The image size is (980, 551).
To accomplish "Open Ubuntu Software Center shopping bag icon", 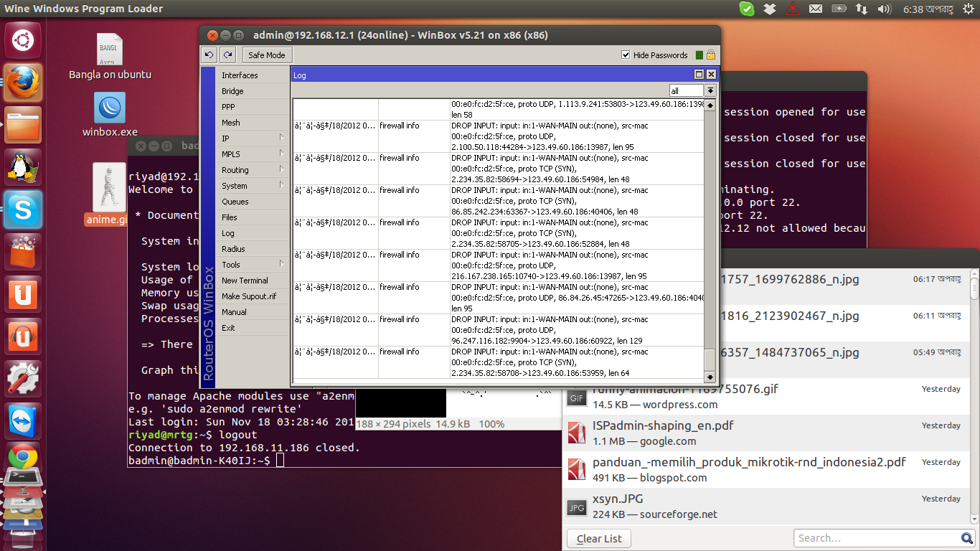I will (x=24, y=252).
